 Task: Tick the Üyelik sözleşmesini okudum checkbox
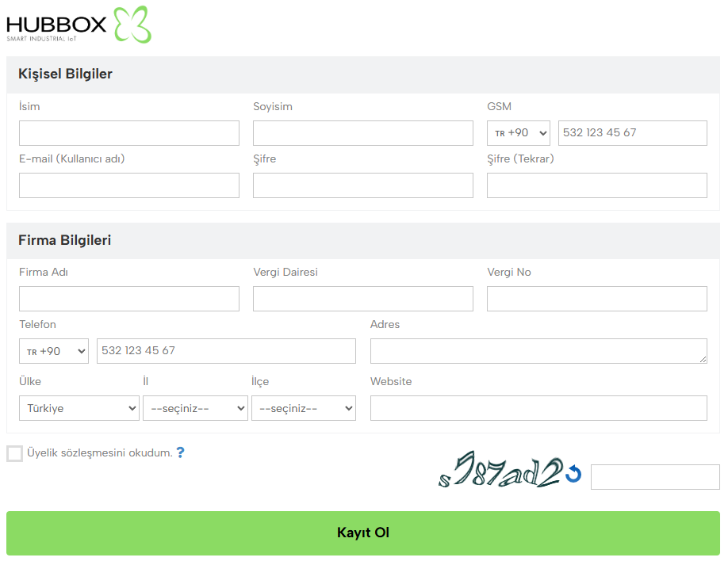(14, 453)
